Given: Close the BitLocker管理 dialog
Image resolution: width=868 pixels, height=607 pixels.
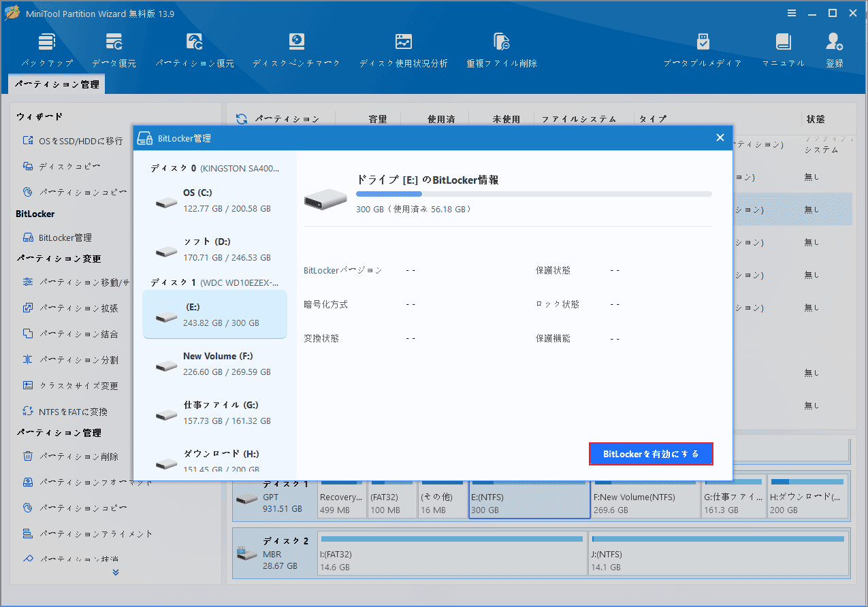Looking at the screenshot, I should [720, 137].
